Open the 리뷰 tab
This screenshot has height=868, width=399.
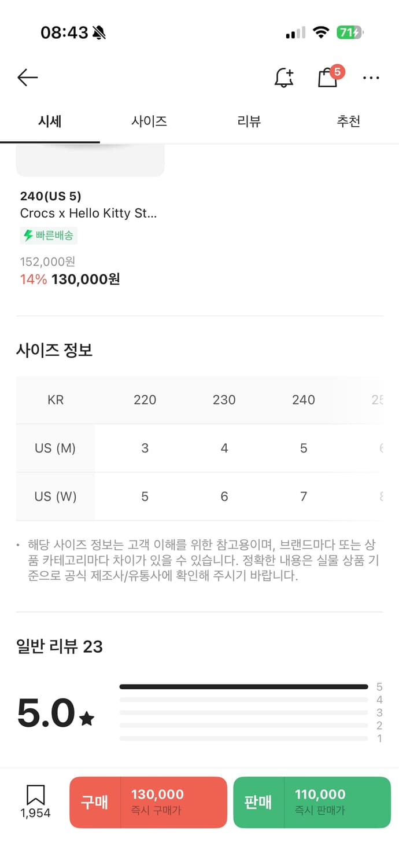tap(249, 121)
